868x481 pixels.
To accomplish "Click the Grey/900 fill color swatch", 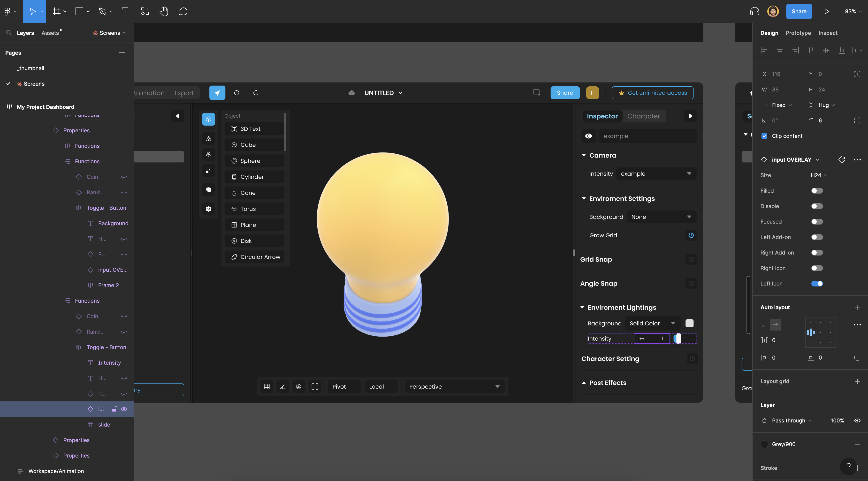I will coord(765,444).
